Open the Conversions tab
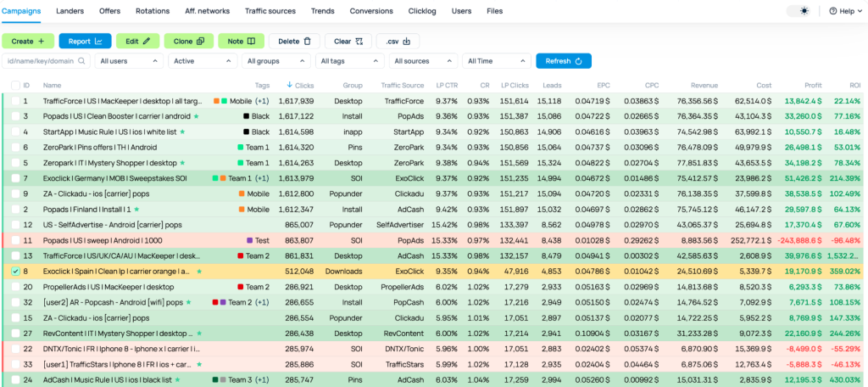Screen dimensions: 868x387 pyautogui.click(x=371, y=11)
